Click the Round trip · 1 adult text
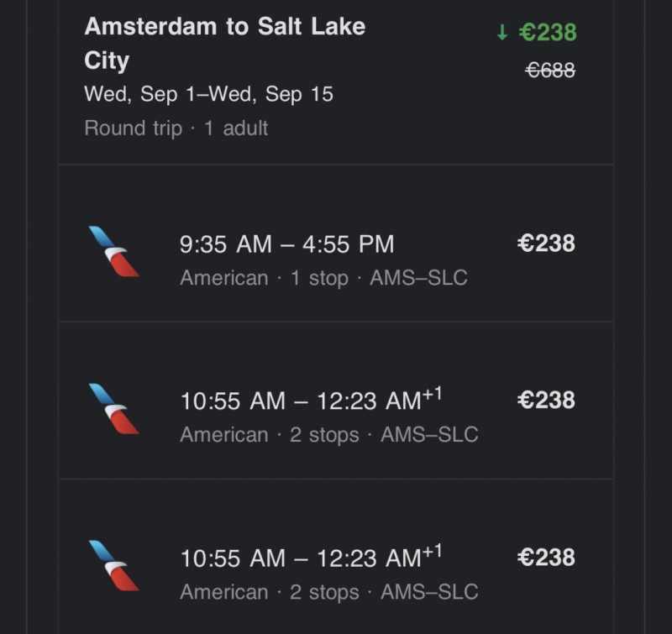 pyautogui.click(x=176, y=128)
